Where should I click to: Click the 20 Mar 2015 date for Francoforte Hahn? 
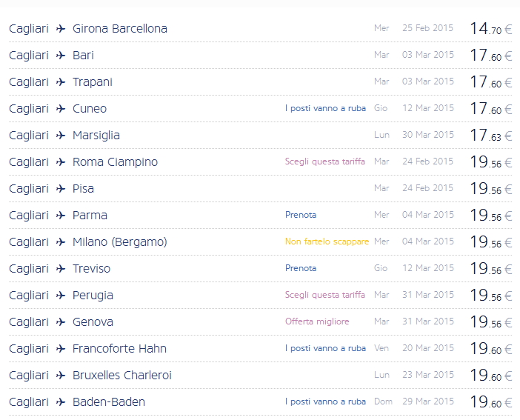pyautogui.click(x=428, y=348)
